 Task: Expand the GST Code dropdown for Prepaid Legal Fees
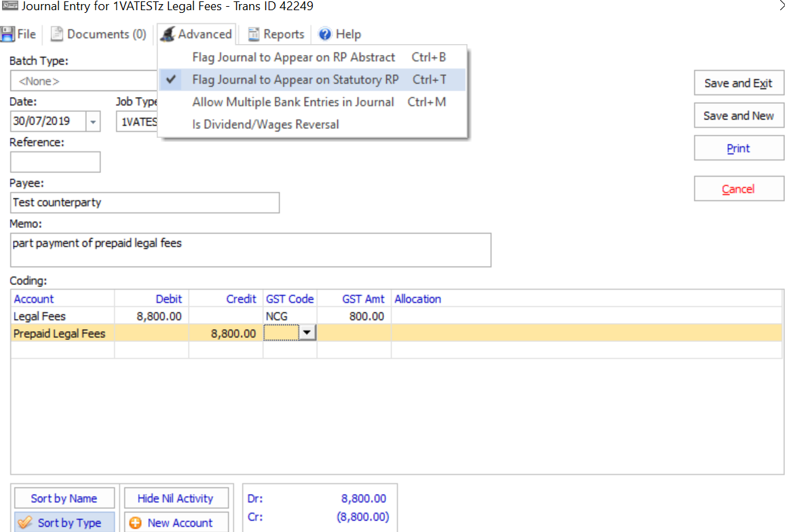[x=308, y=332]
